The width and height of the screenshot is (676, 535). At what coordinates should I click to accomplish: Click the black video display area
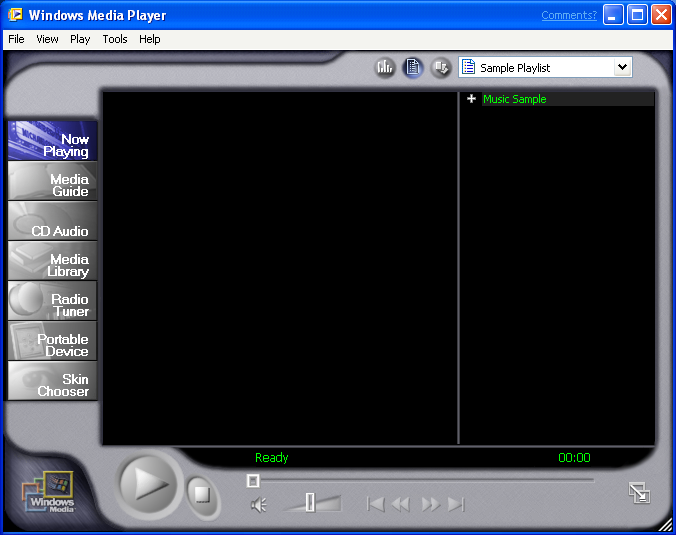tap(280, 268)
